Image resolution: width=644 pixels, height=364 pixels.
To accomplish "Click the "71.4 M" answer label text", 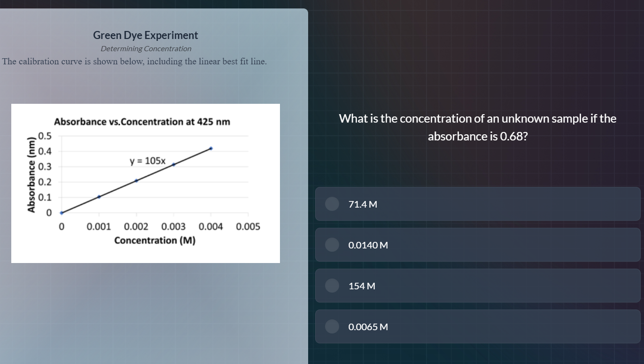I will click(x=363, y=204).
